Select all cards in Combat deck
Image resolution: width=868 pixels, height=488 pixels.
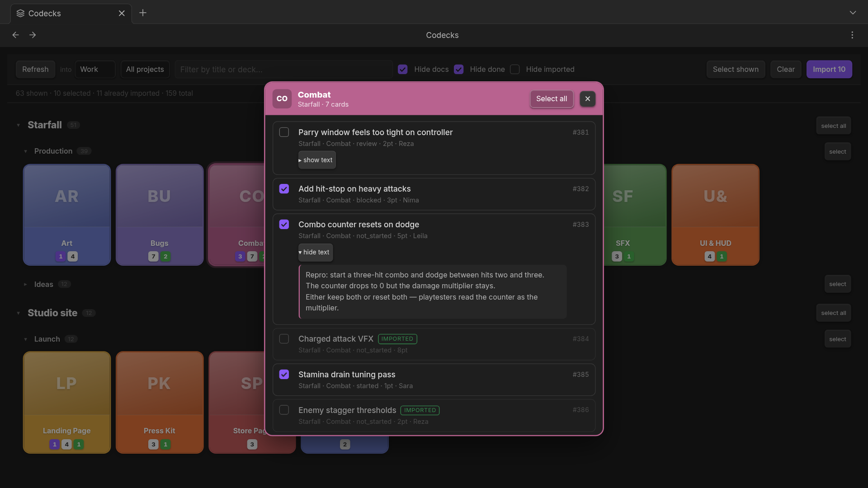click(552, 99)
